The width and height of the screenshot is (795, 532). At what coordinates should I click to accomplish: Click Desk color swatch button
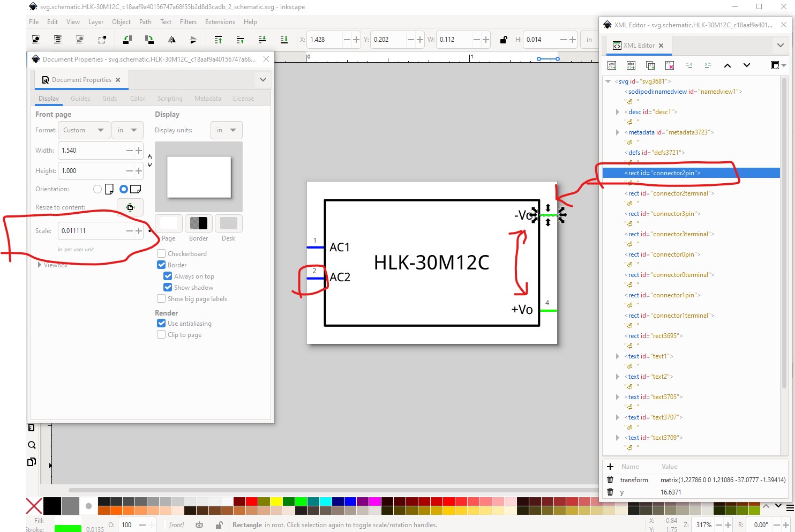coord(229,223)
